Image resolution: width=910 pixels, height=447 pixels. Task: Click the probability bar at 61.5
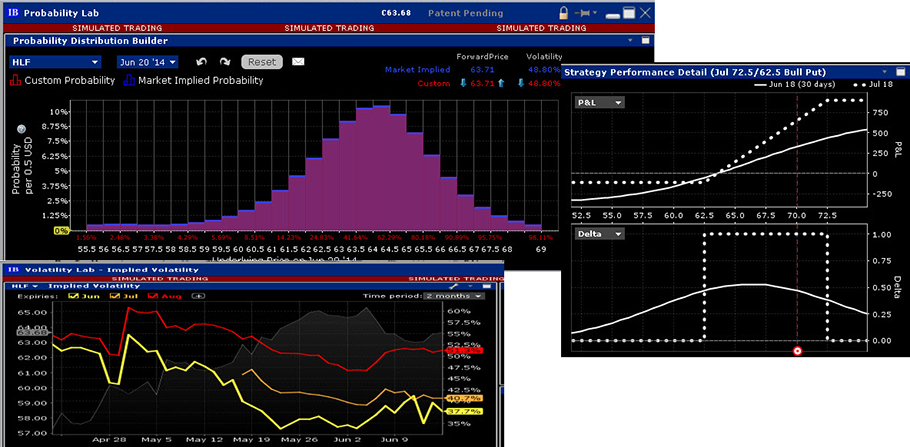coord(297,203)
